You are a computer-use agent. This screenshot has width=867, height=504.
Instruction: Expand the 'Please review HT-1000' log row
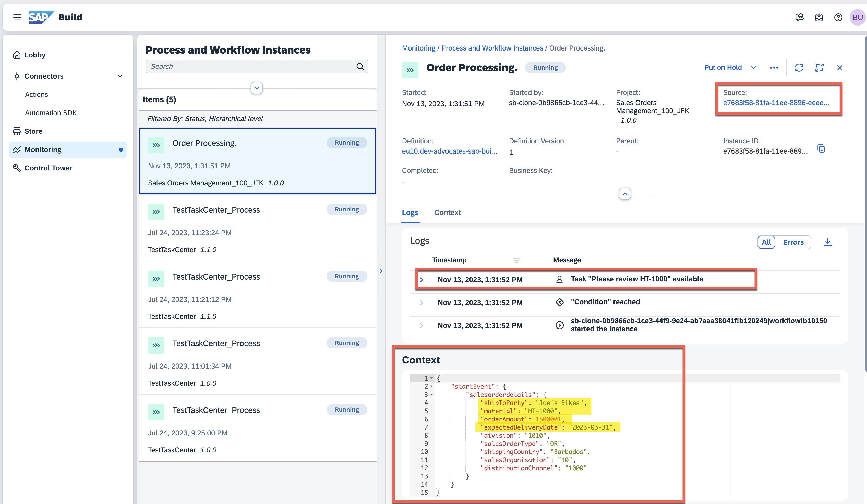pyautogui.click(x=421, y=280)
